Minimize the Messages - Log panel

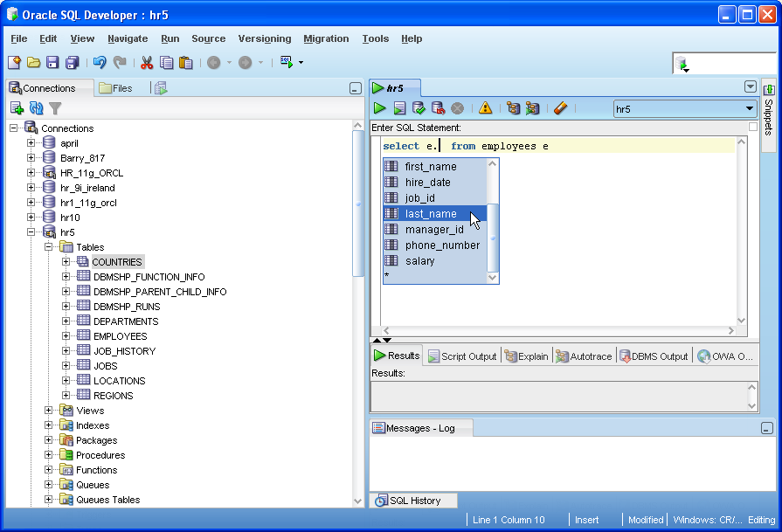pyautogui.click(x=767, y=428)
